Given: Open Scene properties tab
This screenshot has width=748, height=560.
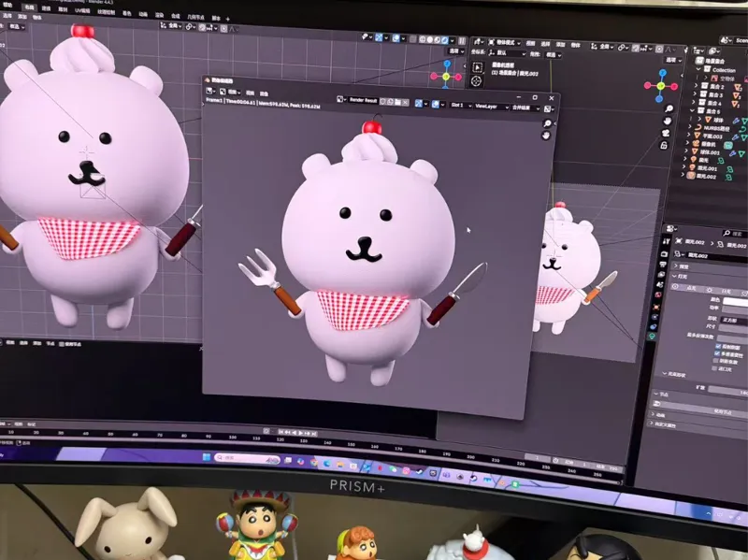Looking at the screenshot, I should coord(660,285).
